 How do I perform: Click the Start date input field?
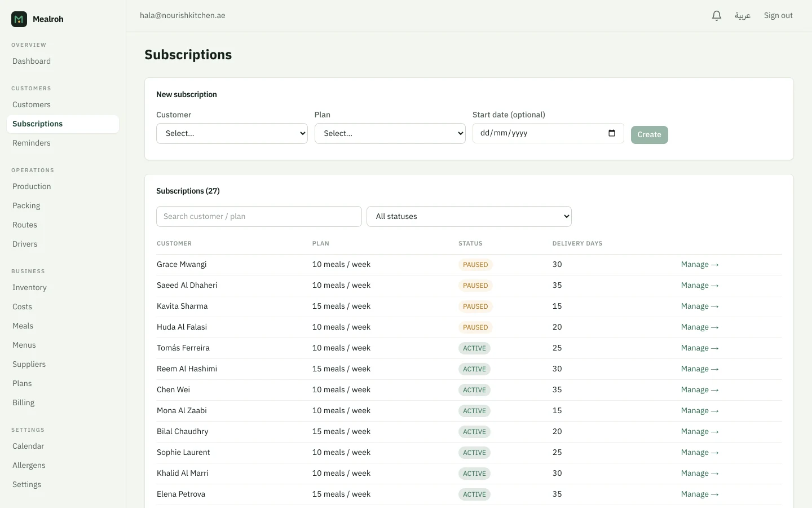coord(548,133)
